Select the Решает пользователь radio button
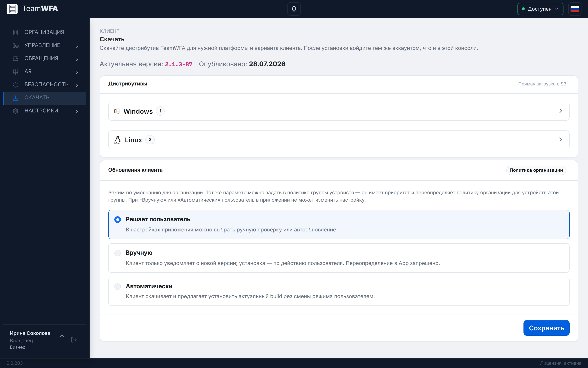Viewport: 588px width, 368px height. (118, 220)
